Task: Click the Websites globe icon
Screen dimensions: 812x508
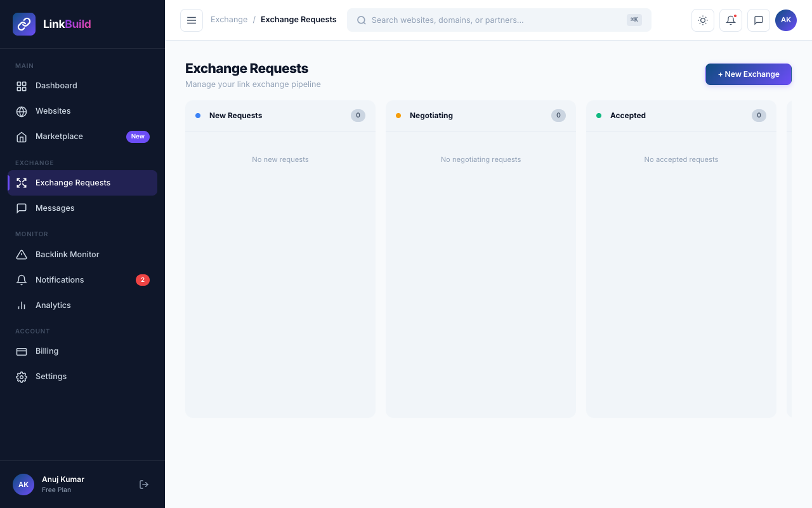Action: tap(22, 111)
